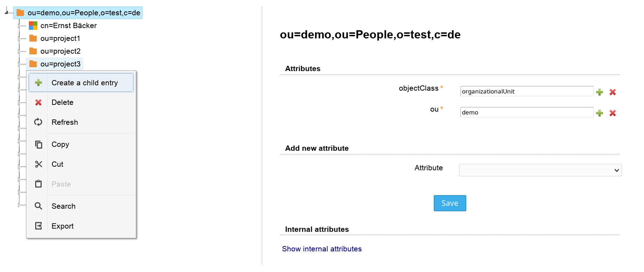Screen dimensions: 644x272
Task: Click the green plus icon beside ou field
Action: tap(600, 113)
